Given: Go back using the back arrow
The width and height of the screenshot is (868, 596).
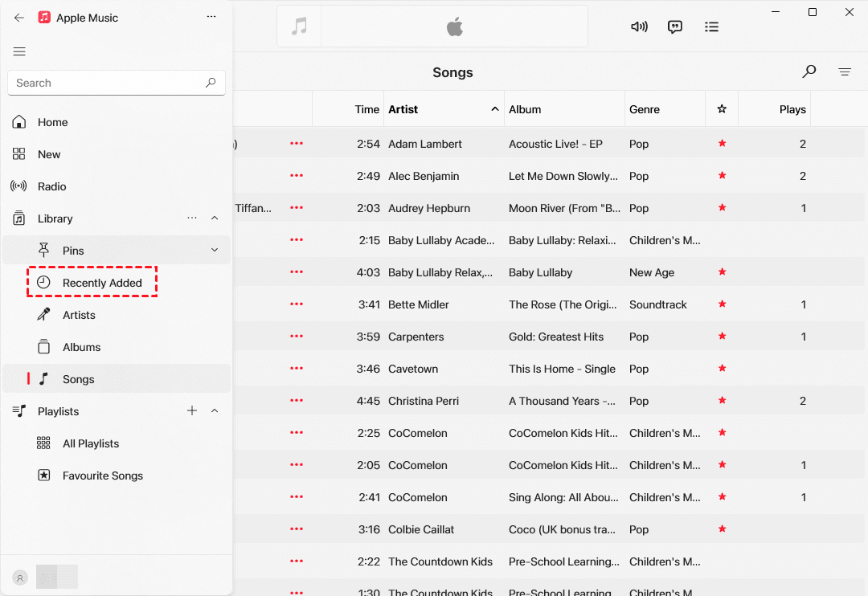Looking at the screenshot, I should tap(18, 18).
